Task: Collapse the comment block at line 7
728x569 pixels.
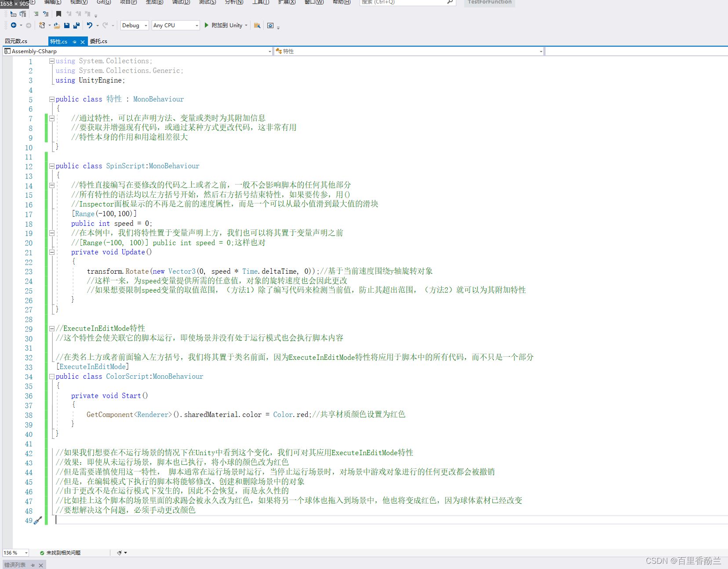Action: pos(52,118)
